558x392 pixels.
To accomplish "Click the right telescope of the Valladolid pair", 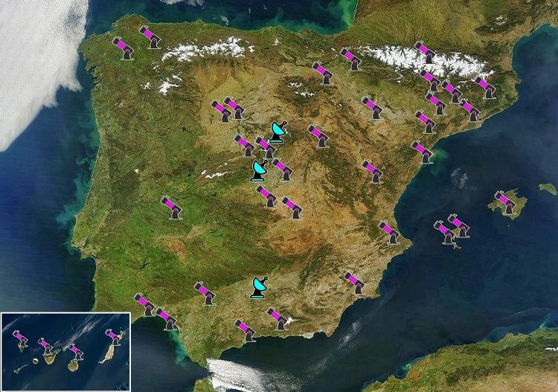I will tap(234, 108).
